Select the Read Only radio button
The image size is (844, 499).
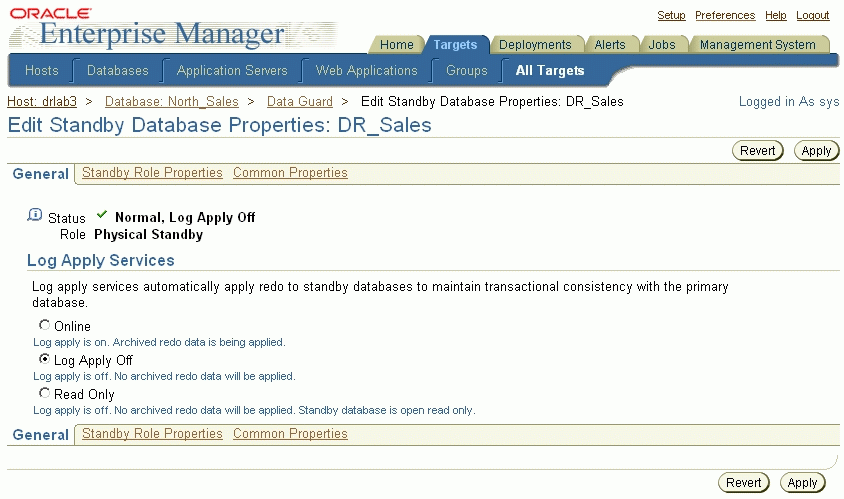[44, 393]
